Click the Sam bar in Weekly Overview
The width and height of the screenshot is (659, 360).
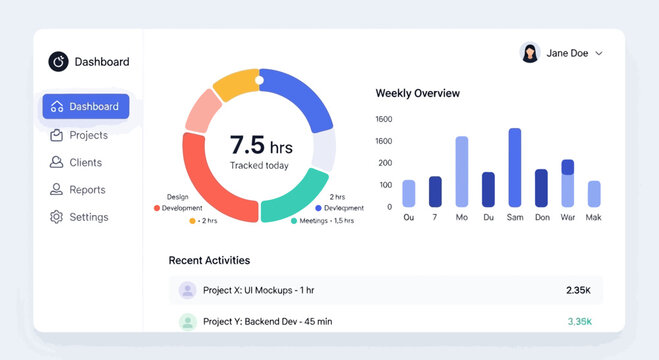pos(515,167)
